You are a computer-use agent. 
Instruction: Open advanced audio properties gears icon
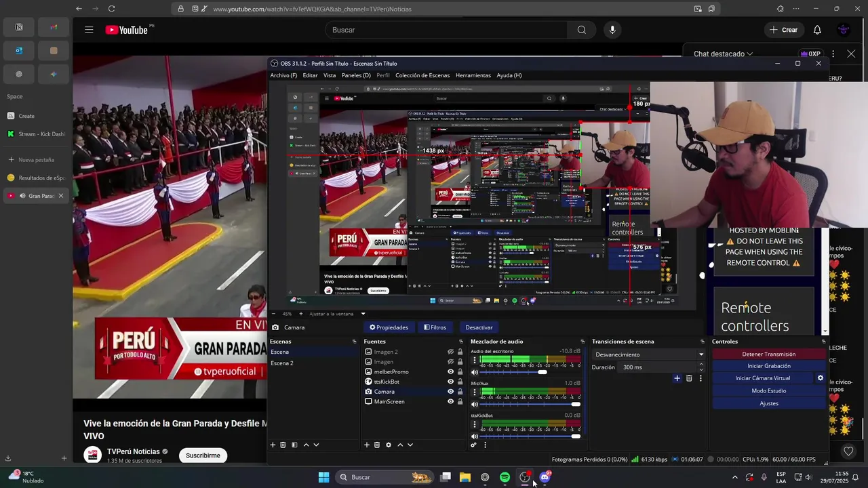473,445
